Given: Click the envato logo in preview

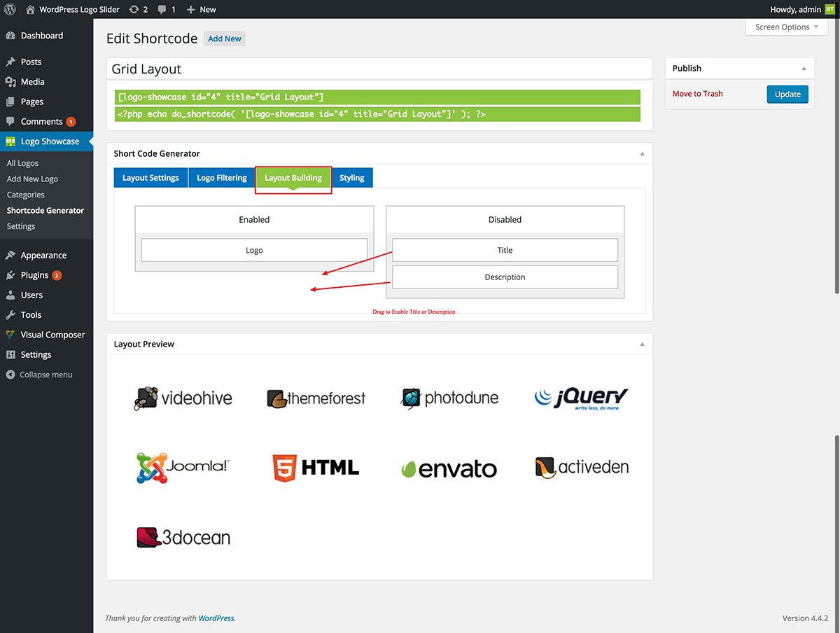Looking at the screenshot, I should pyautogui.click(x=449, y=468).
